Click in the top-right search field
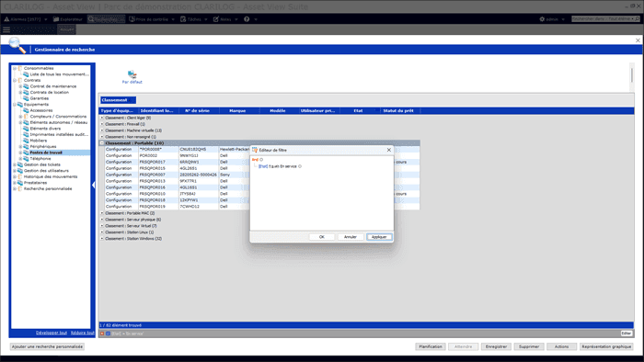The height and width of the screenshot is (362, 644). point(602,19)
